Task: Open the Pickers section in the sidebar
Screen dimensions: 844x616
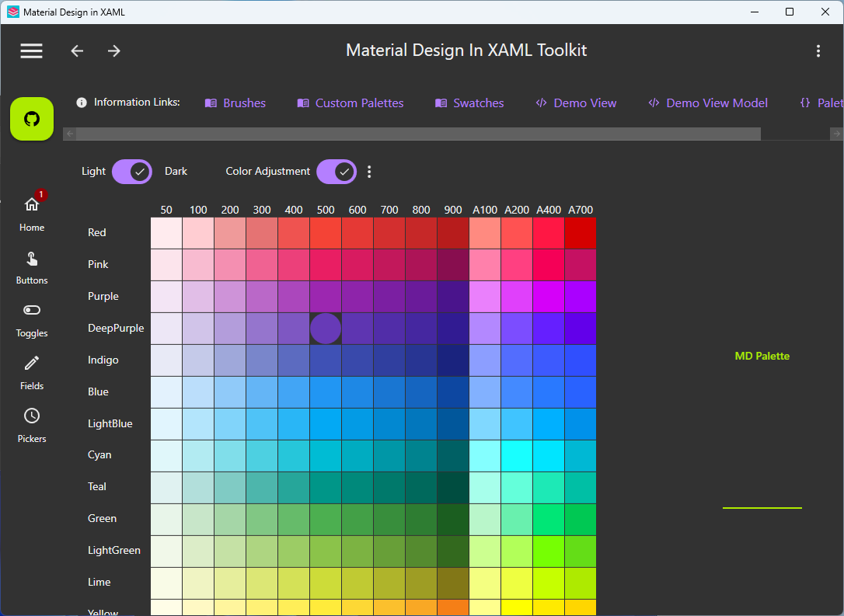Action: coord(31,425)
